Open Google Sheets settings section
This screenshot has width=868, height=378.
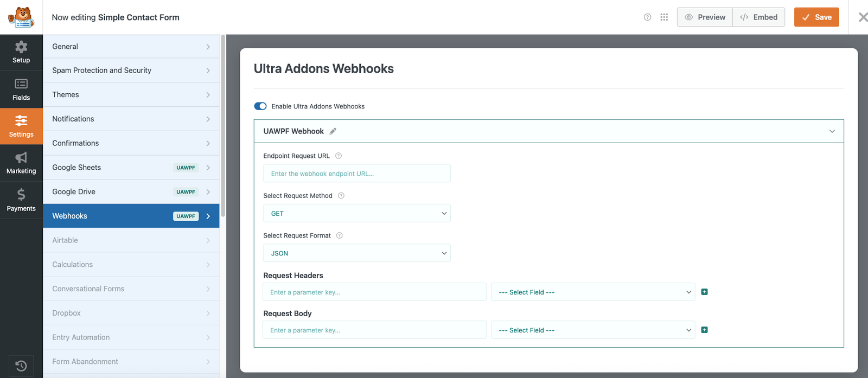(131, 168)
